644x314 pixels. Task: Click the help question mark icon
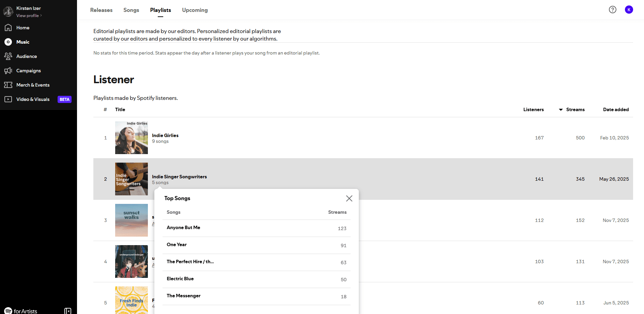[x=613, y=10]
